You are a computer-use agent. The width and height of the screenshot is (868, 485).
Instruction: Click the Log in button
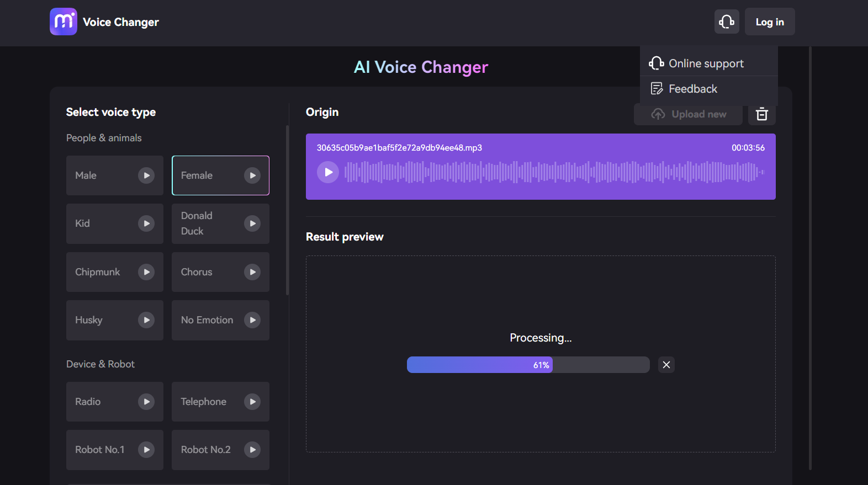pos(770,22)
